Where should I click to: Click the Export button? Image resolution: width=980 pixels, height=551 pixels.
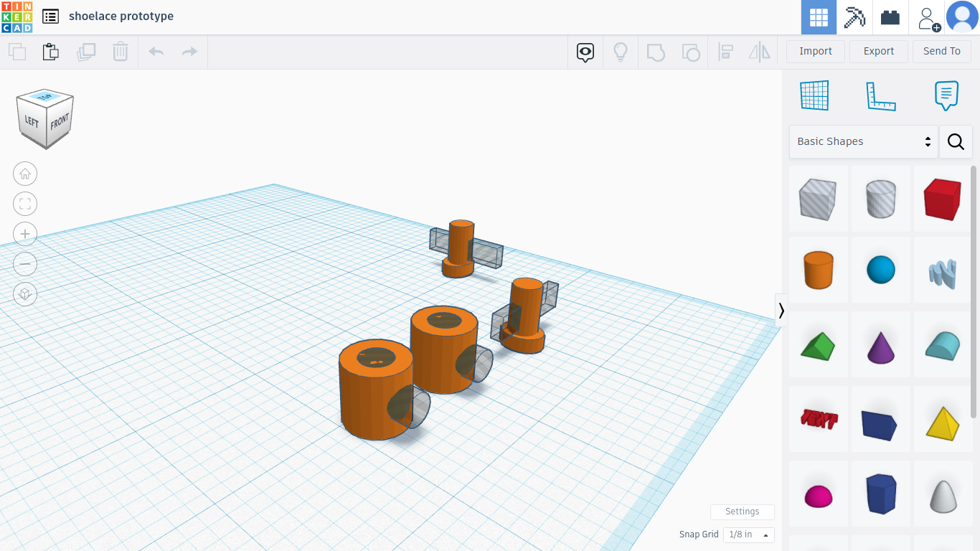pyautogui.click(x=879, y=51)
